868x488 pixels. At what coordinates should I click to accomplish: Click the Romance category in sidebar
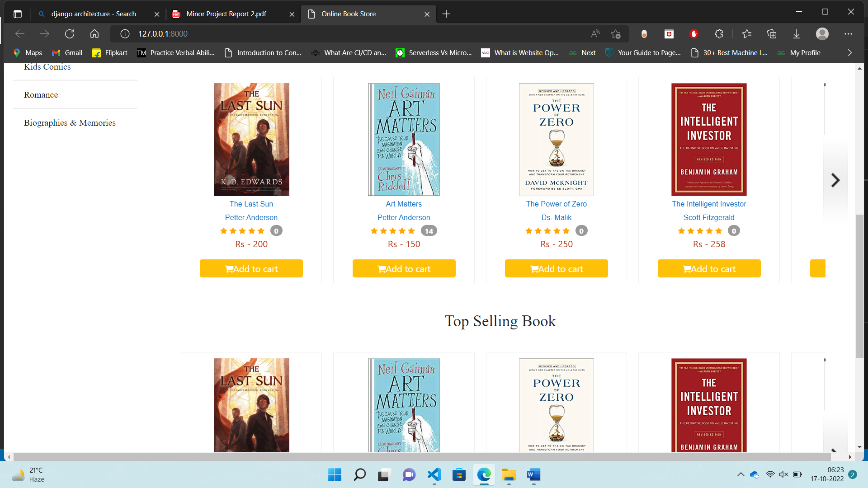click(41, 94)
